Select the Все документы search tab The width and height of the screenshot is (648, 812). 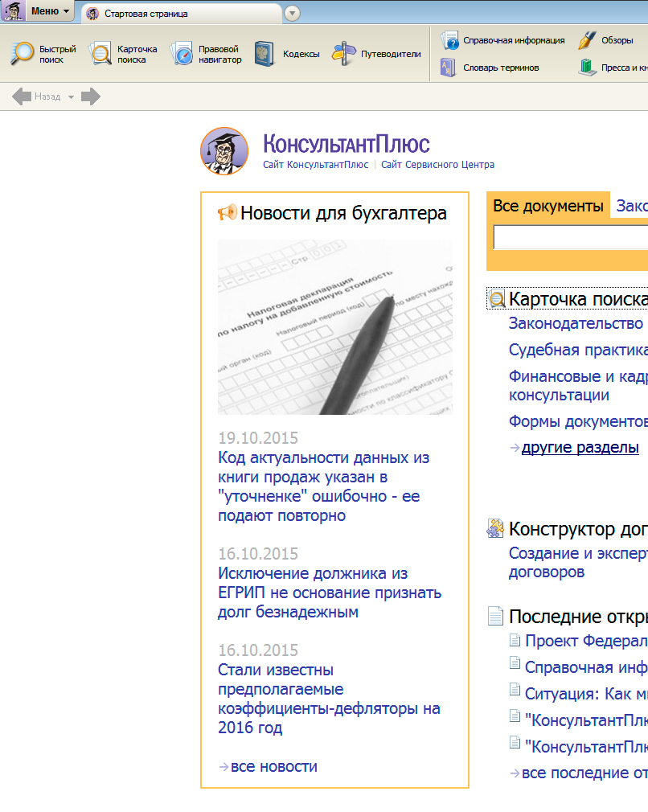coord(548,206)
